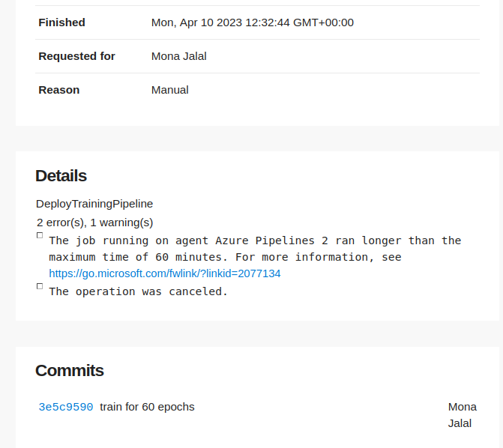Screen dimensions: 503x448
Task: Click the 'maximum time of 60 minutes' line
Action: click(225, 257)
